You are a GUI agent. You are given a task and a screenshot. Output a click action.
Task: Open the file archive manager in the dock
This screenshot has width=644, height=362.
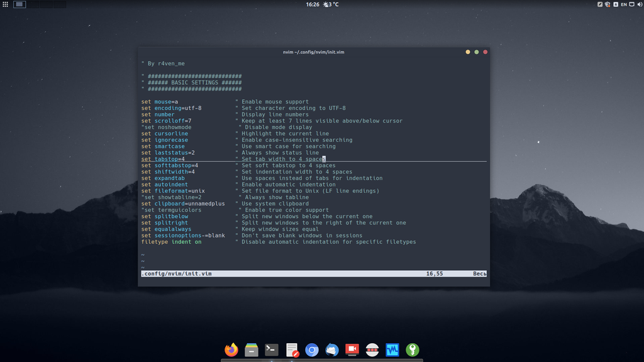tap(252, 349)
